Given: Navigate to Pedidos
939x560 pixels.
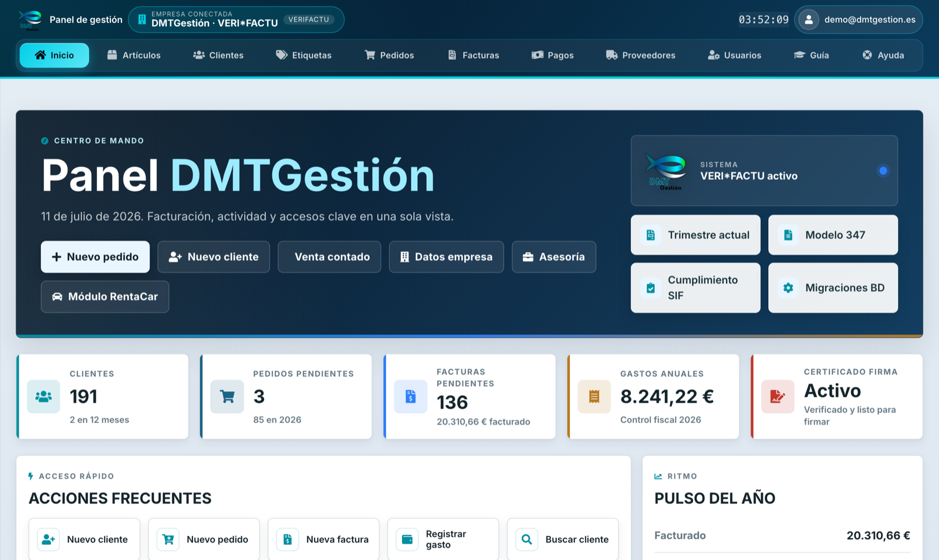Looking at the screenshot, I should click(389, 55).
